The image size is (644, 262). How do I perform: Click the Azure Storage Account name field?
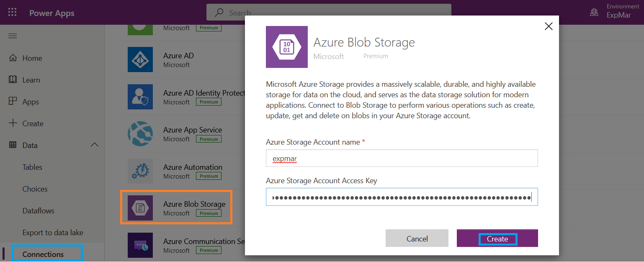(402, 158)
